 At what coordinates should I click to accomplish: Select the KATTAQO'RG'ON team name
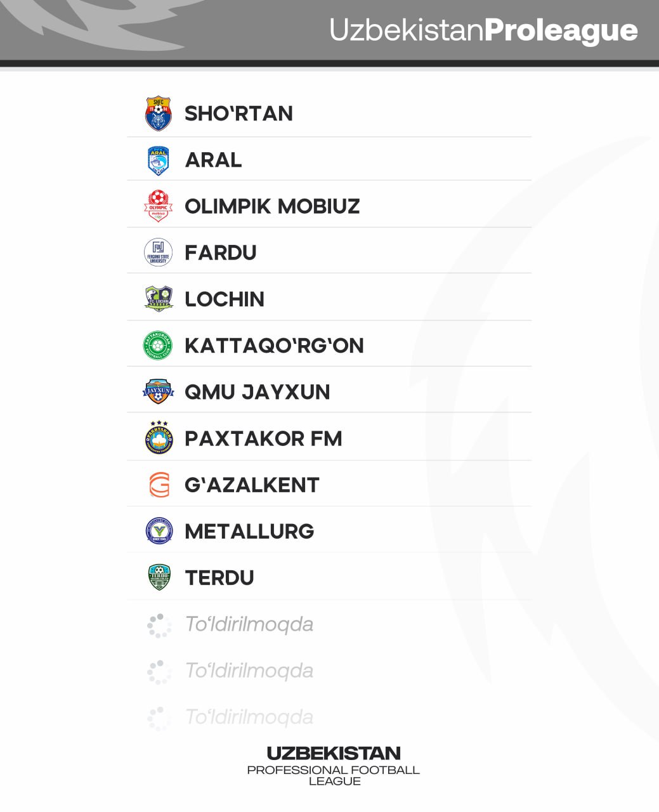tap(274, 346)
